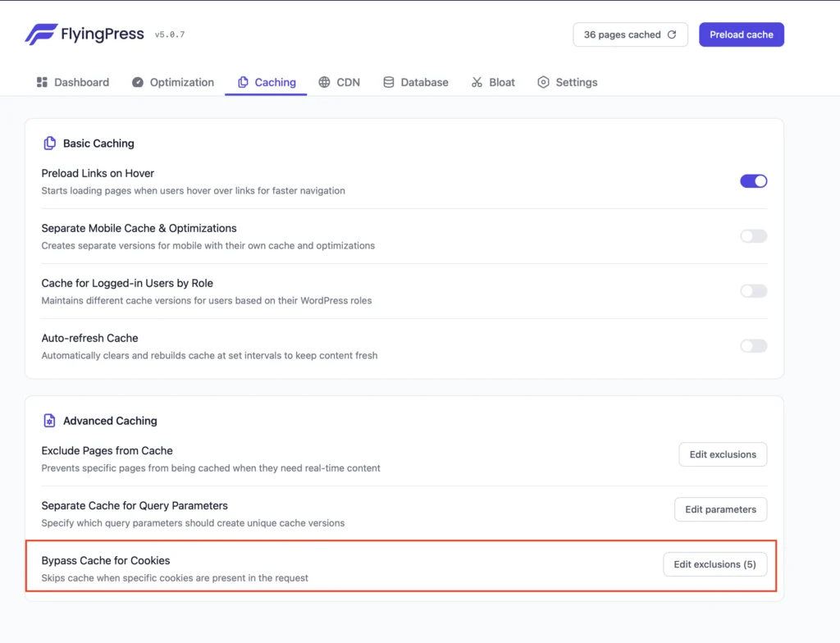The height and width of the screenshot is (643, 840).
Task: Click the Advanced Caching section icon
Action: click(x=49, y=421)
